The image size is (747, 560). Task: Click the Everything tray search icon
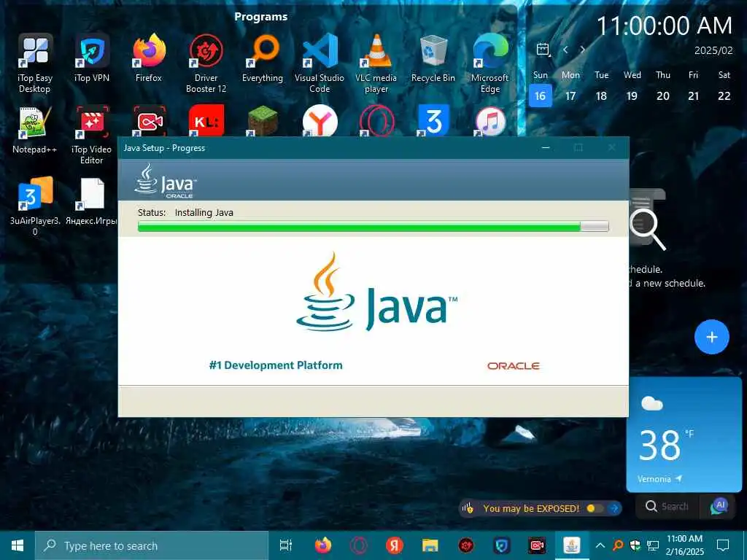(618, 545)
